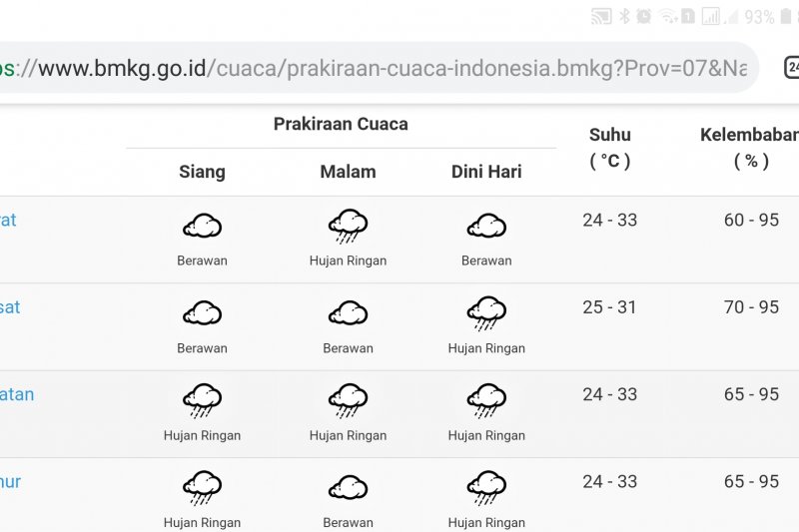Select the Malam column header
The width and height of the screenshot is (799, 532).
click(348, 172)
